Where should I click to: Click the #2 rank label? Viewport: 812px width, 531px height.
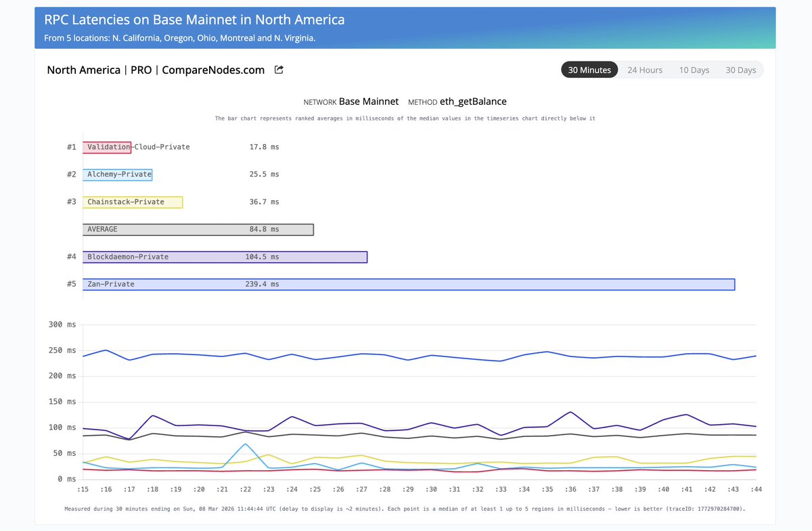[71, 175]
